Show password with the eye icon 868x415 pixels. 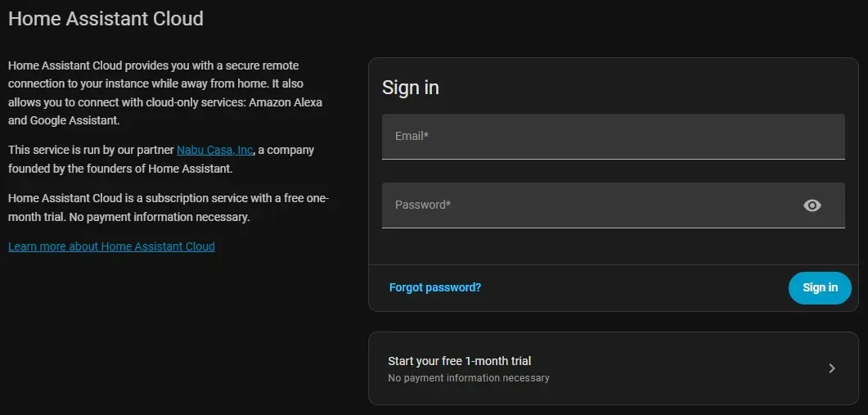pyautogui.click(x=812, y=205)
